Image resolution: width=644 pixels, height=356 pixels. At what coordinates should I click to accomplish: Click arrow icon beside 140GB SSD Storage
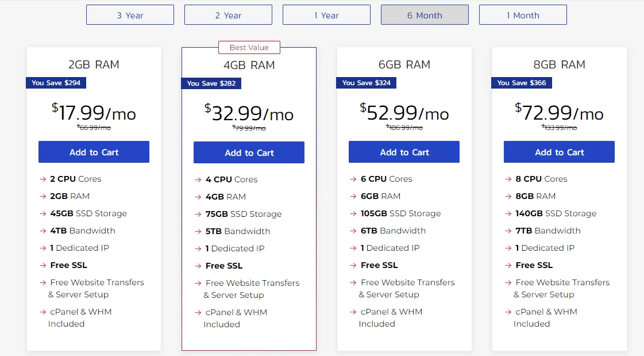tap(508, 214)
